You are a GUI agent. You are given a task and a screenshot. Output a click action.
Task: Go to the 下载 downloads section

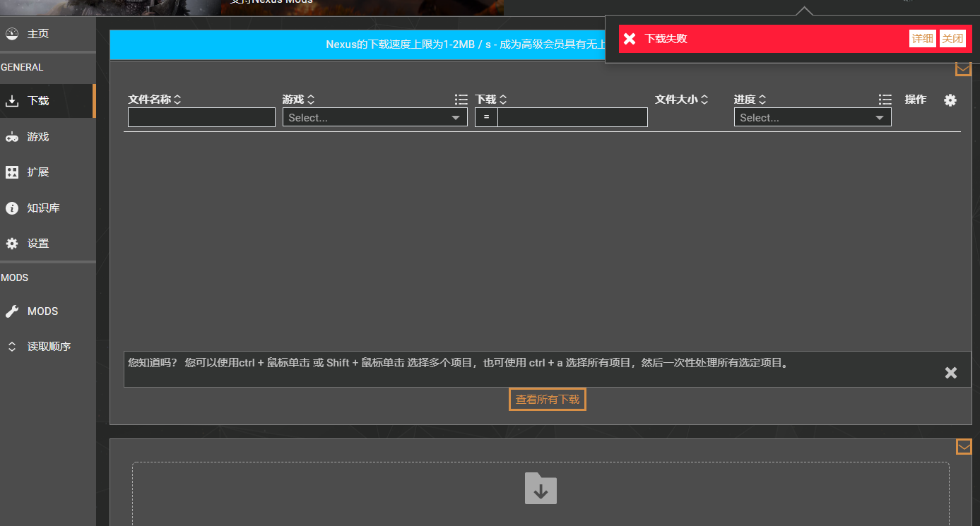tap(47, 101)
